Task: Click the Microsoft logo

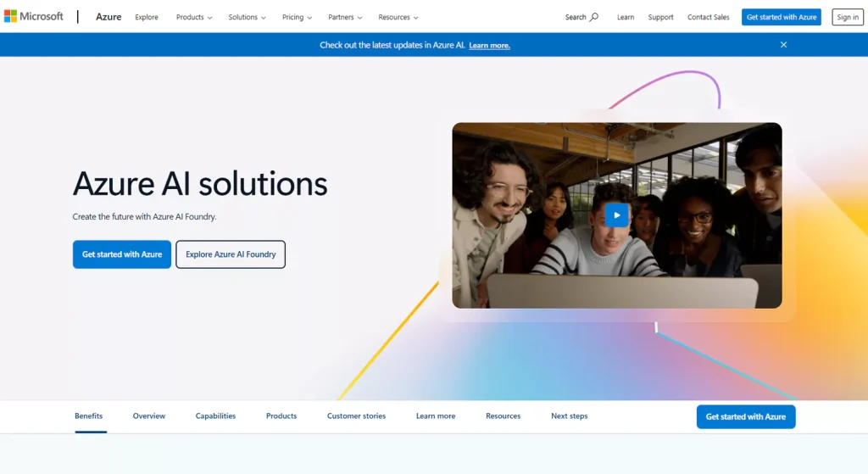Action: 34,17
